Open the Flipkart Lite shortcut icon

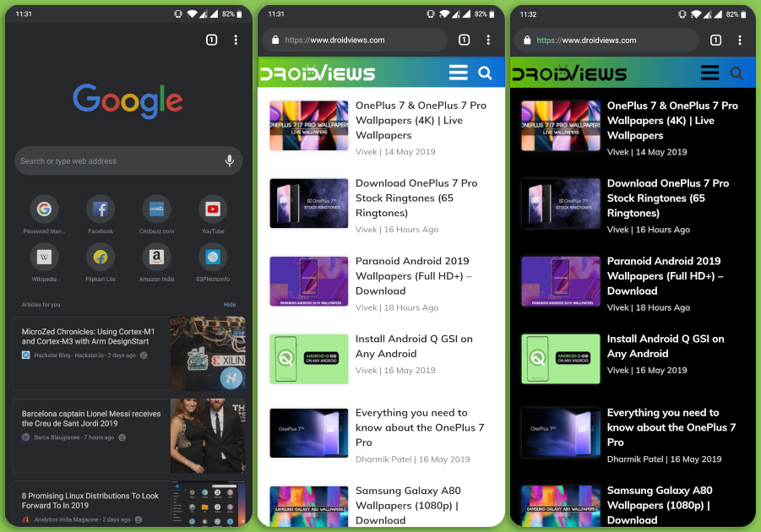point(100,258)
